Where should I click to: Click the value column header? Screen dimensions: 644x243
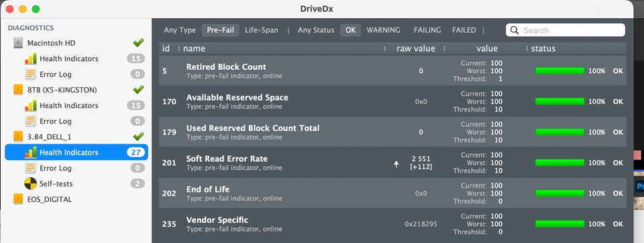click(x=487, y=48)
